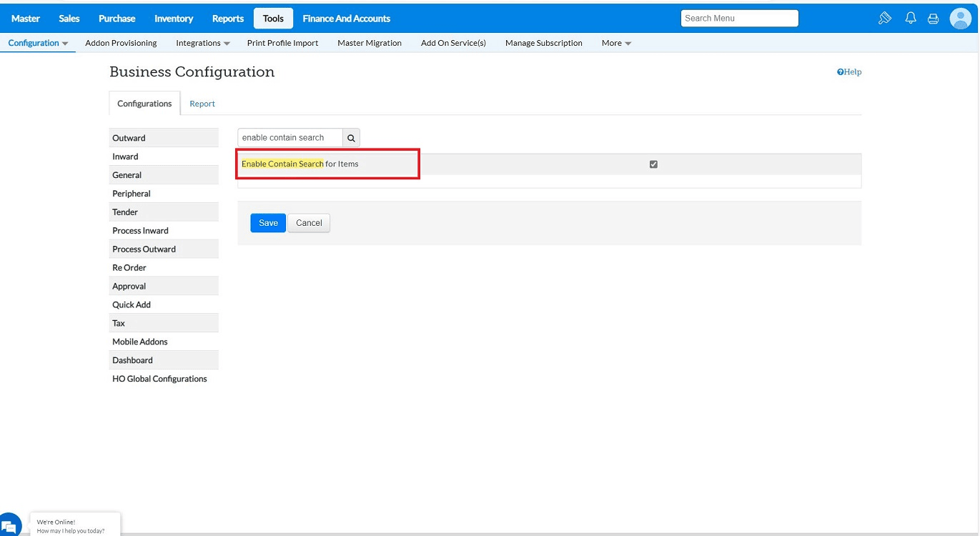The width and height of the screenshot is (980, 536).
Task: Select the Peripheral category
Action: 164,194
